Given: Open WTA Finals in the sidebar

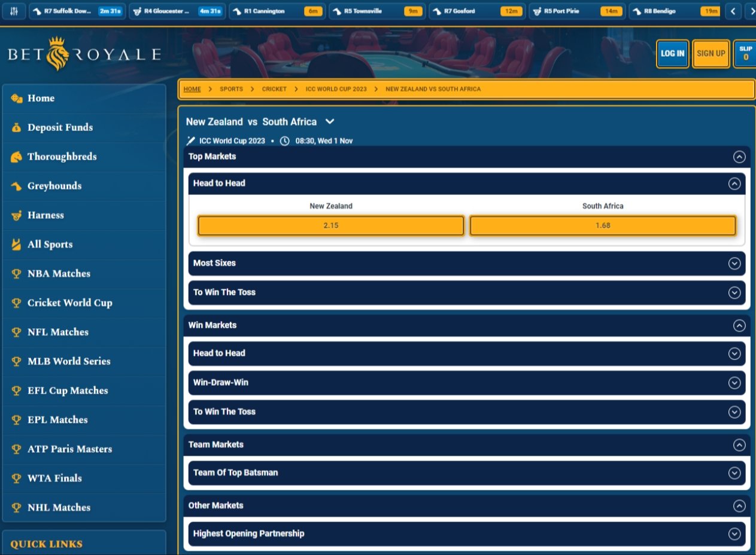Looking at the screenshot, I should point(84,478).
